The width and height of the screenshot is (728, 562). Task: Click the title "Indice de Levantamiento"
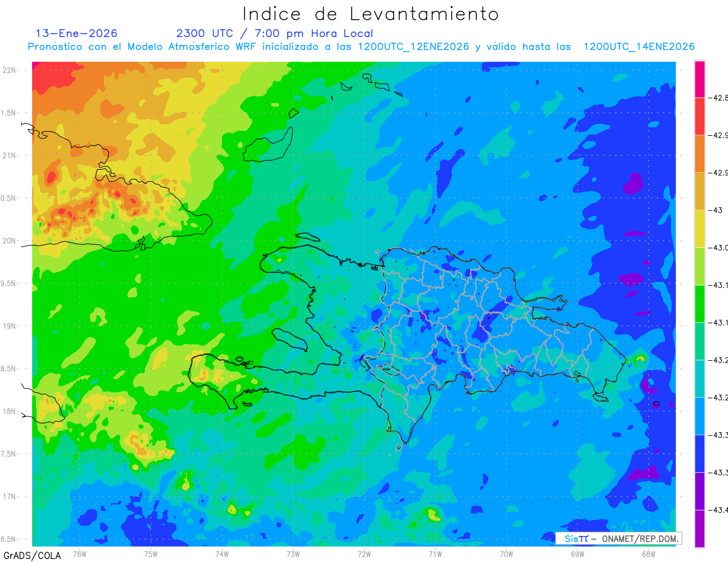tap(371, 14)
